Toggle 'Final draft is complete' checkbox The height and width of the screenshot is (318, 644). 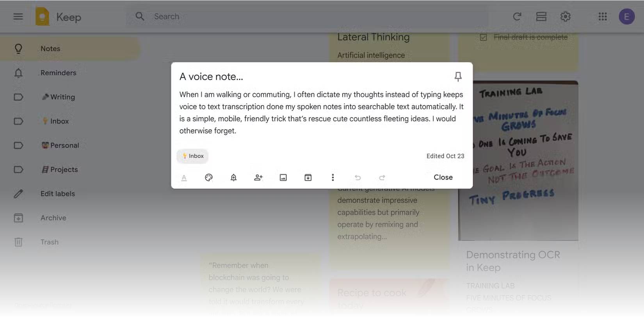[x=484, y=37]
